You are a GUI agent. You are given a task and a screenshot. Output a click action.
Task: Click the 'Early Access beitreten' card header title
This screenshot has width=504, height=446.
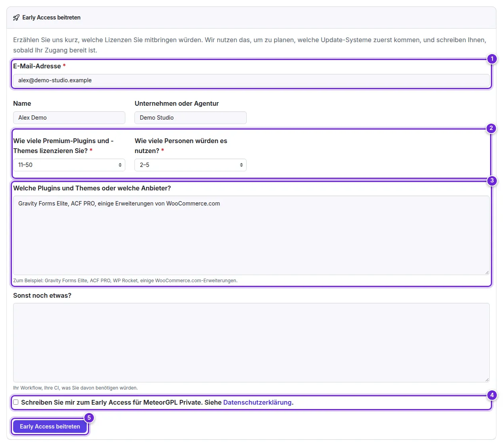[51, 17]
